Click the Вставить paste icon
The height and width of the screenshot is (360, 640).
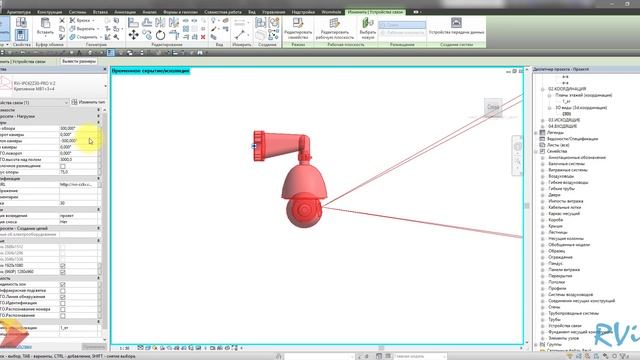tap(45, 23)
